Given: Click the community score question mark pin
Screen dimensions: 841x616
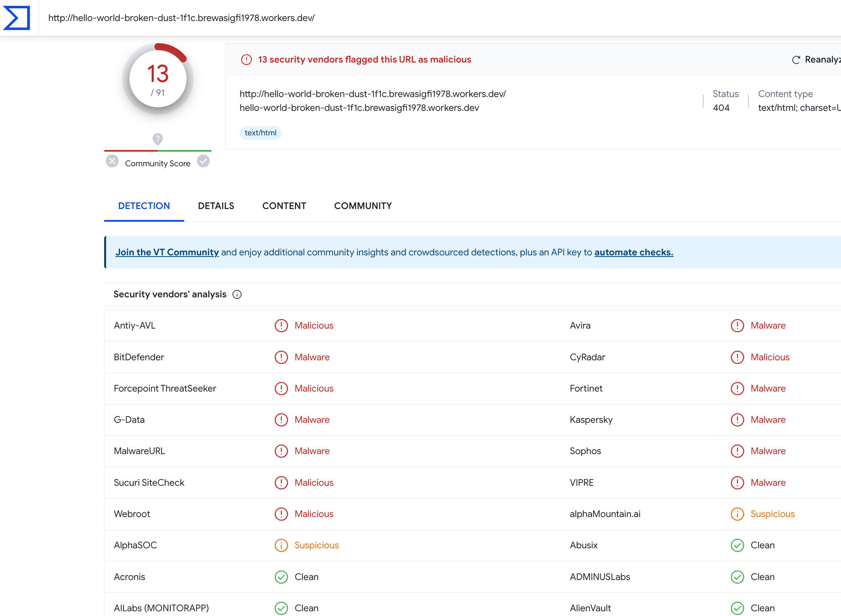Looking at the screenshot, I should tap(158, 139).
